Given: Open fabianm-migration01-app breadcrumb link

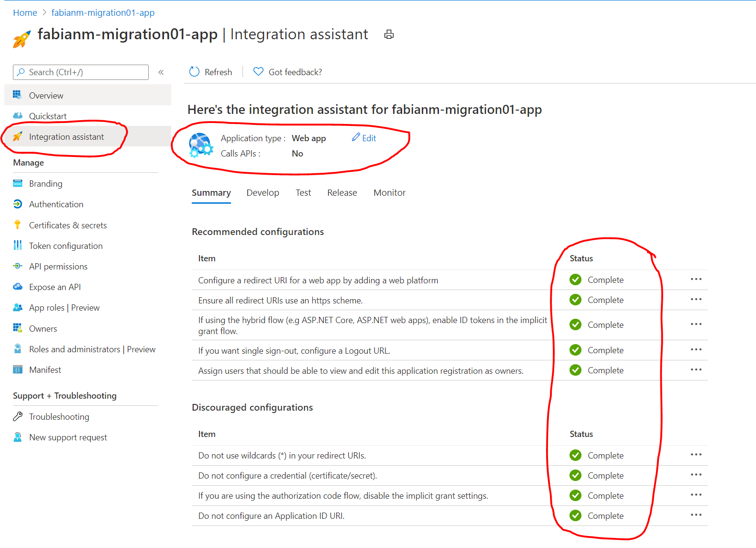Looking at the screenshot, I should (103, 13).
